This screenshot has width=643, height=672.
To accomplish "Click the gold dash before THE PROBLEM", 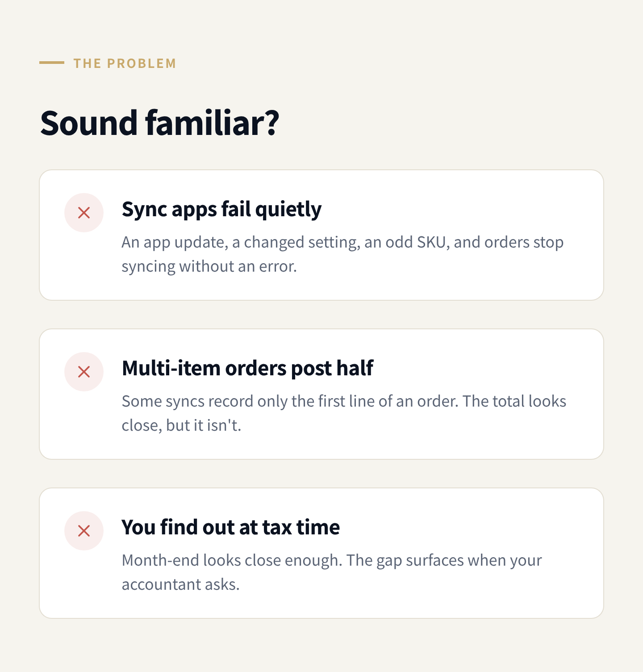I will tap(52, 63).
